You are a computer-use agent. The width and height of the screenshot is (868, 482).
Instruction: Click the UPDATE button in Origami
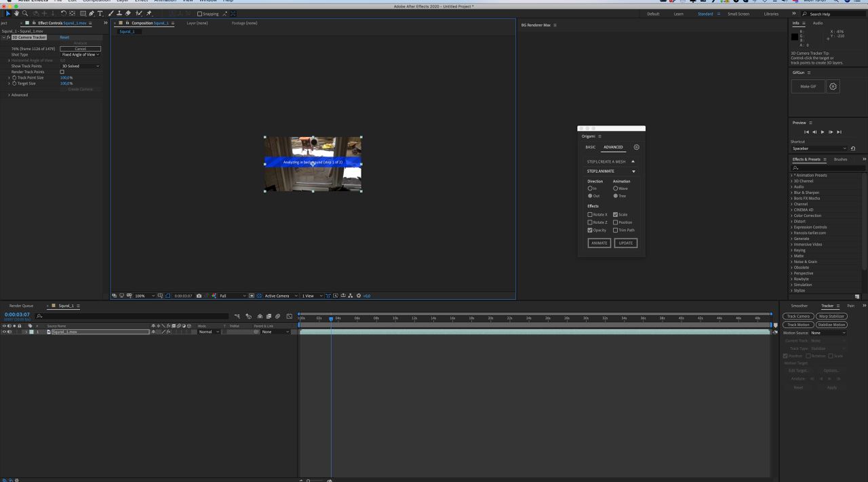point(626,243)
